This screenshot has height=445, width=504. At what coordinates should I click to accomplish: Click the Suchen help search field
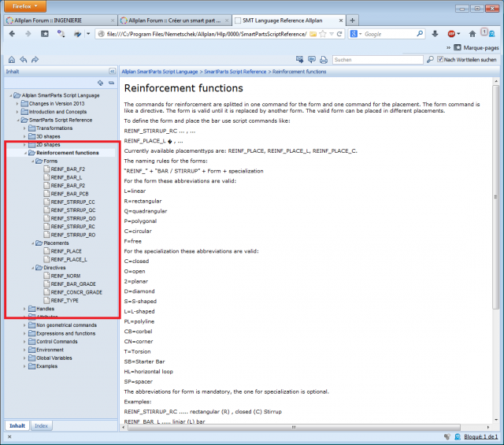[378, 60]
